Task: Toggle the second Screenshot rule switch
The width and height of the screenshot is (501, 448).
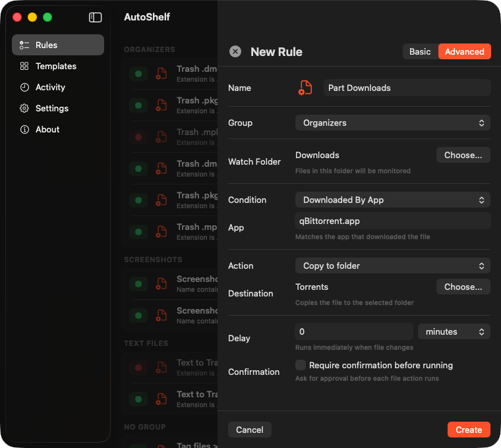Action: point(138,316)
